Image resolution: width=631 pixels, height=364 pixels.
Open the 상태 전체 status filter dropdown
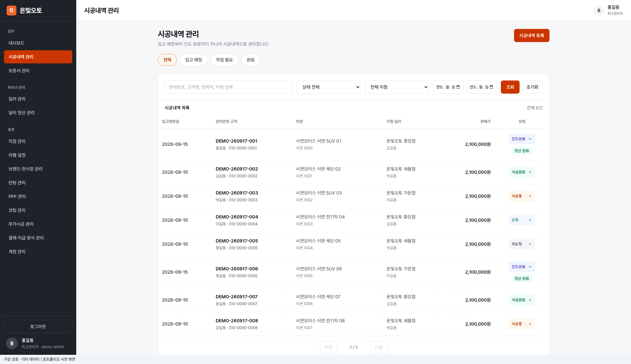click(x=329, y=87)
